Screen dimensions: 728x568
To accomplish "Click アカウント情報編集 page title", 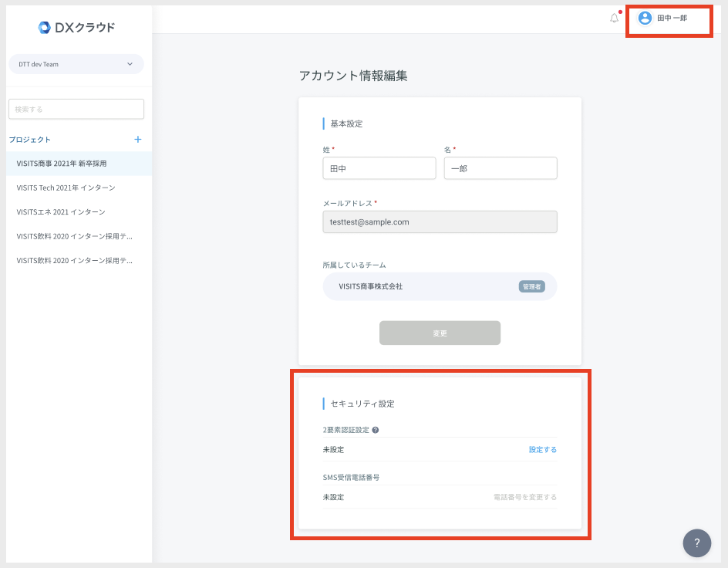I will [x=353, y=76].
